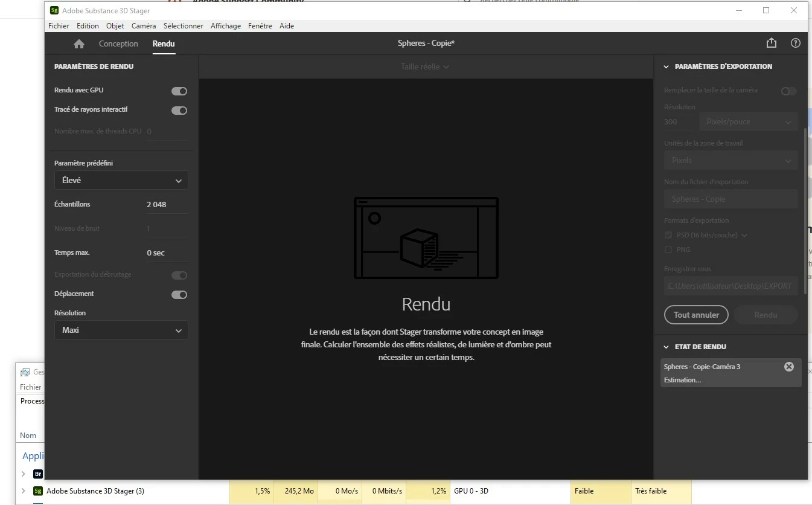This screenshot has width=812, height=505.
Task: Open the Caméra menu
Action: pyautogui.click(x=144, y=26)
